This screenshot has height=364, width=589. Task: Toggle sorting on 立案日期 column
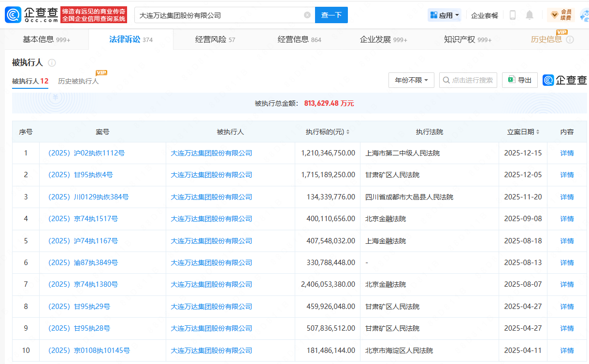pos(538,132)
